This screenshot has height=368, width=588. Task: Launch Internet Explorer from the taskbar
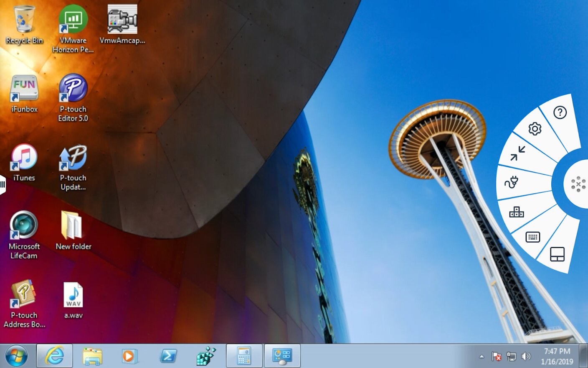55,356
